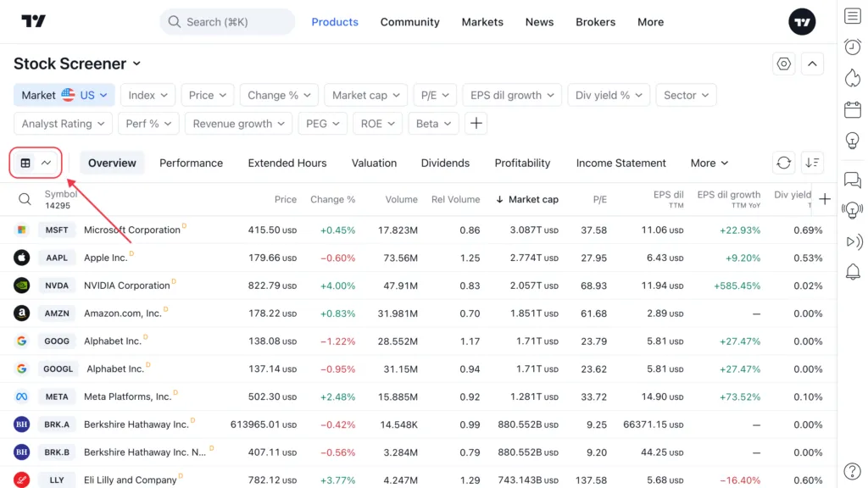Open the Revenue growth filter dropdown

tap(238, 124)
